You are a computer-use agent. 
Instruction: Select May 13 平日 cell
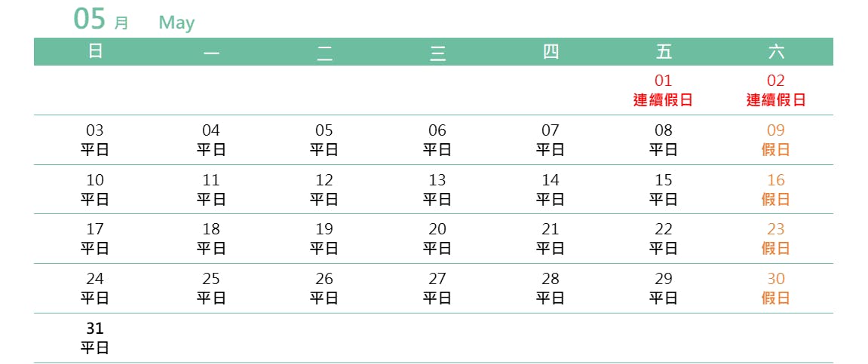(437, 189)
